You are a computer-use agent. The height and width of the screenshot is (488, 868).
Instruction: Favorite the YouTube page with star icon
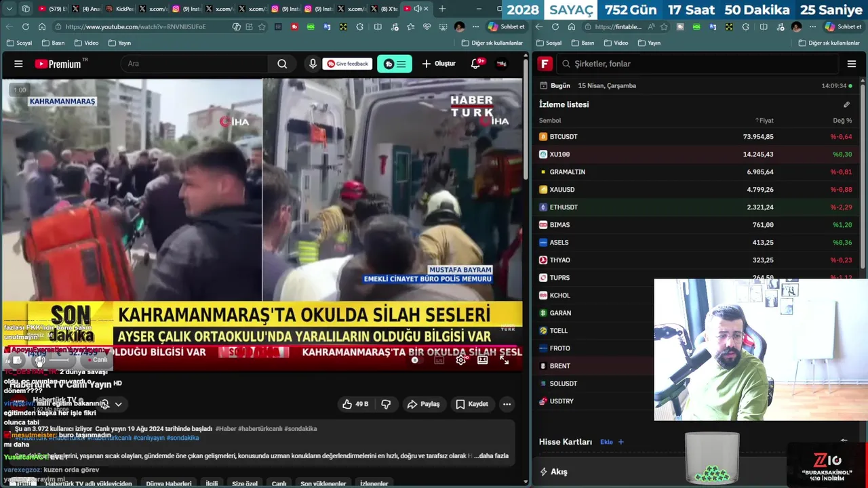coord(262,26)
